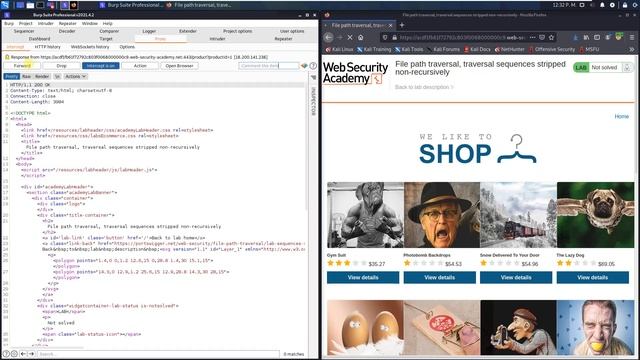Open search settings gear at the editor bottom
The width and height of the screenshot is (640, 360).
pyautogui.click(x=14, y=354)
